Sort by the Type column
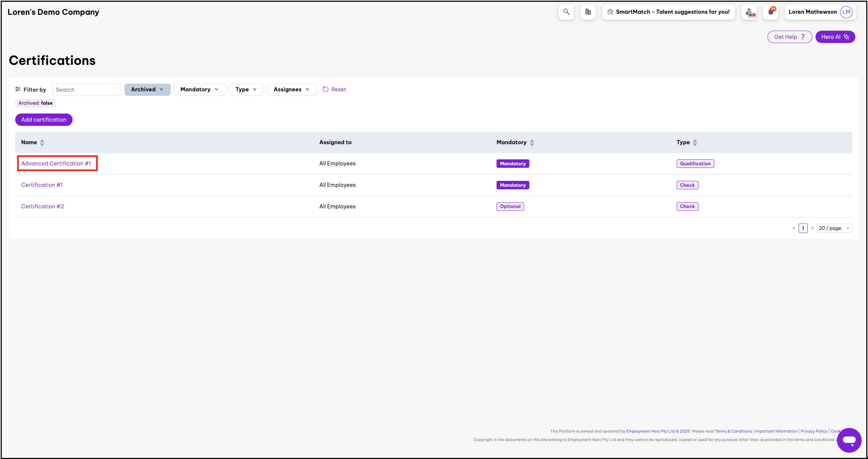Viewport: 868px width, 459px height. [695, 142]
